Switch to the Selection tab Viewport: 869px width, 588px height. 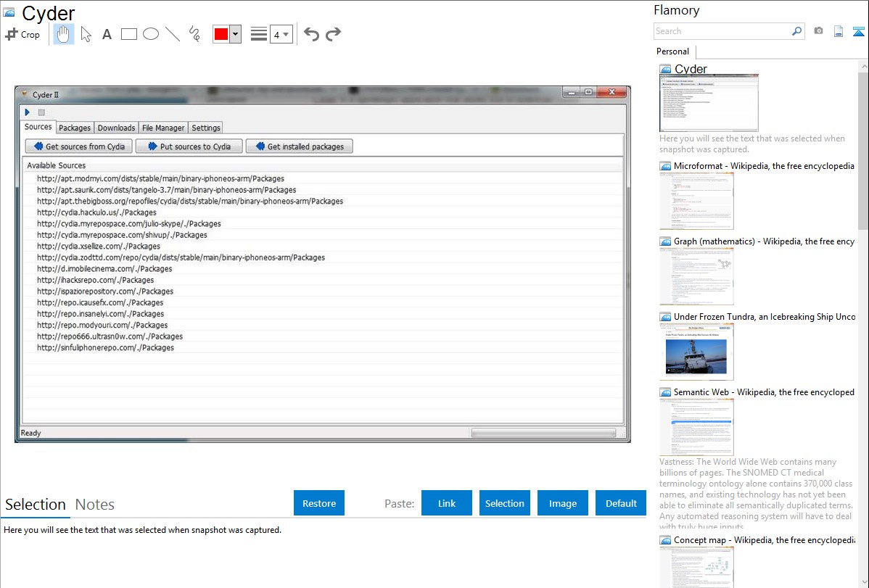click(x=36, y=505)
